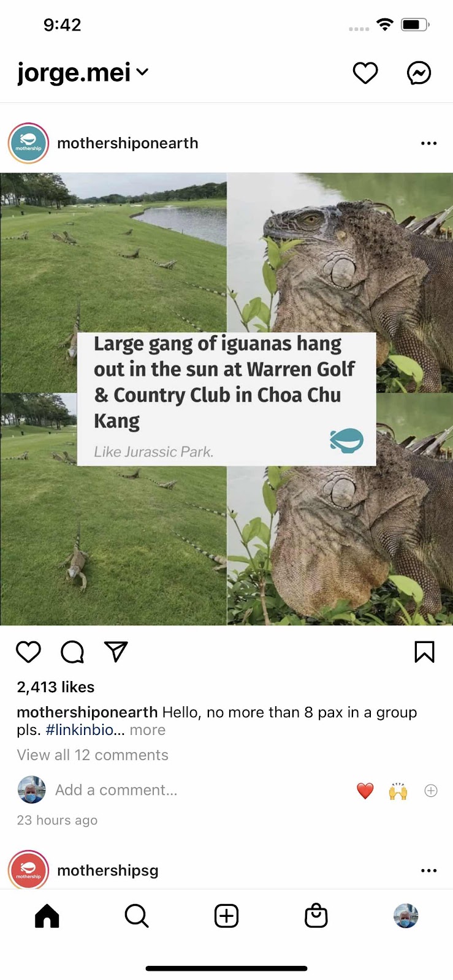Like the iguana post with heart icon
The image size is (453, 980).
pos(28,652)
